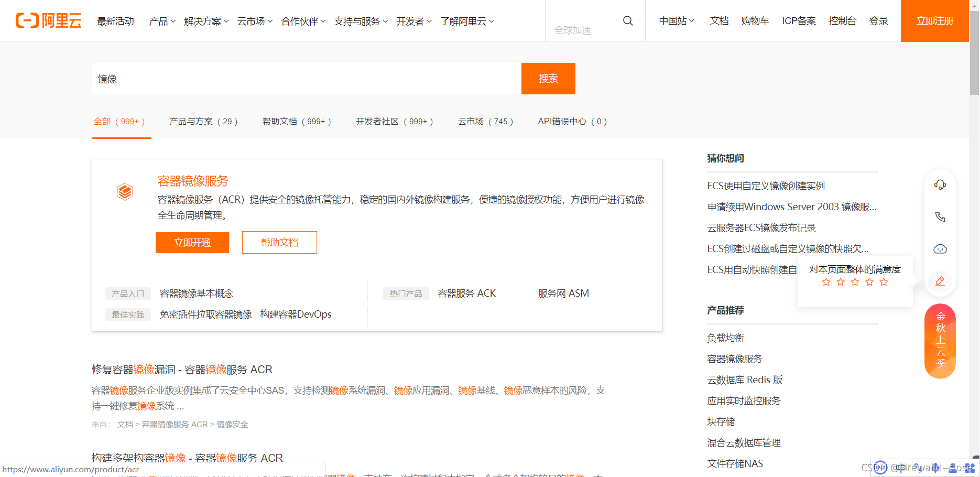The height and width of the screenshot is (477, 980).
Task: Expand the 支持与服务 menu
Action: point(361,21)
